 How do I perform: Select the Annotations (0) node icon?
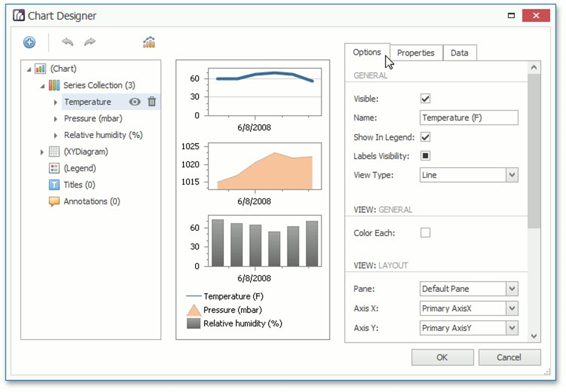(x=54, y=201)
